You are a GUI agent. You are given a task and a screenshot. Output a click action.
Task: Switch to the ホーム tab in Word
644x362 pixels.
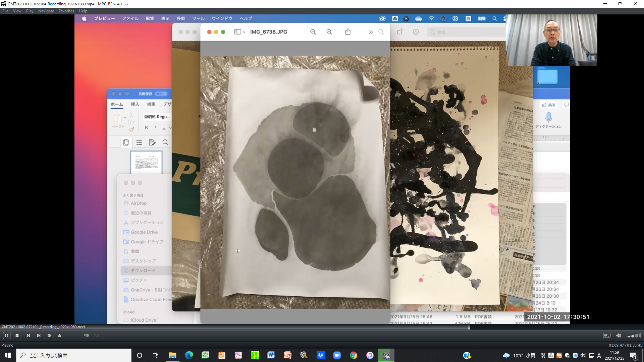point(117,104)
